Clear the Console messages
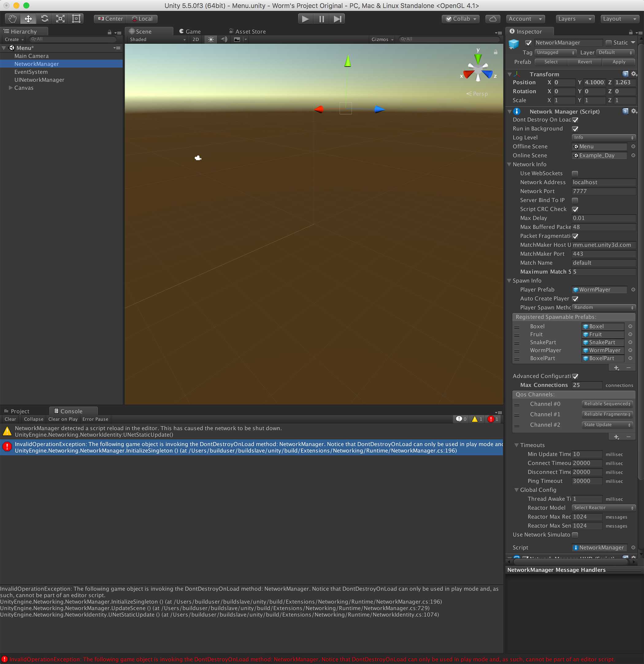Image resolution: width=644 pixels, height=664 pixels. [10, 419]
